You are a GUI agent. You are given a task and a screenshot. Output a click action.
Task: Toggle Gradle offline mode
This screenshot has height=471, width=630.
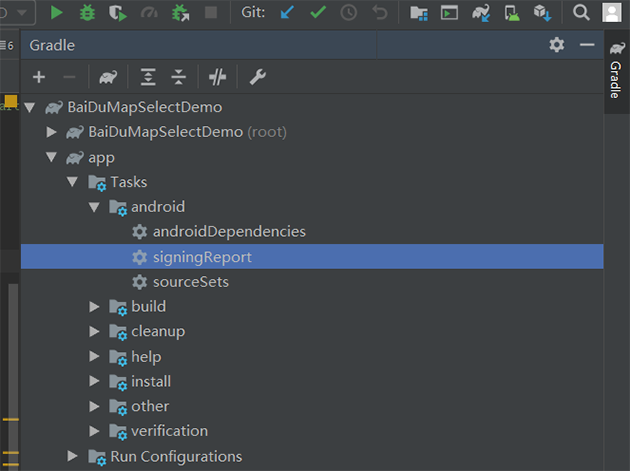click(x=217, y=77)
